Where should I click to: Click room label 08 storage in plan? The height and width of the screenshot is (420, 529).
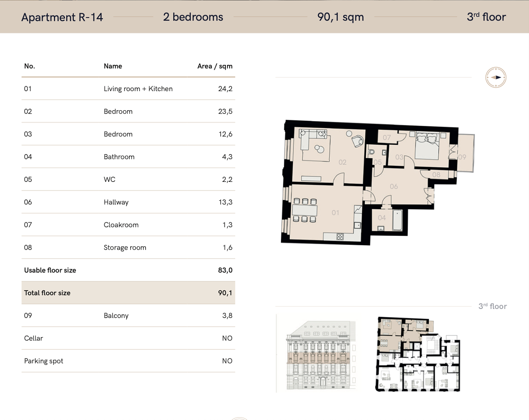tap(436, 174)
